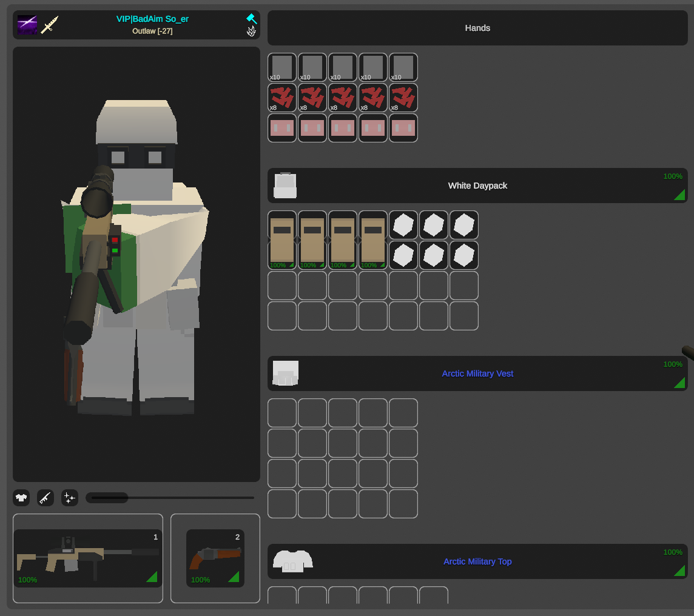Click the Outlaw [-27] reputation text
Image resolution: width=694 pixels, height=616 pixels.
152,31
